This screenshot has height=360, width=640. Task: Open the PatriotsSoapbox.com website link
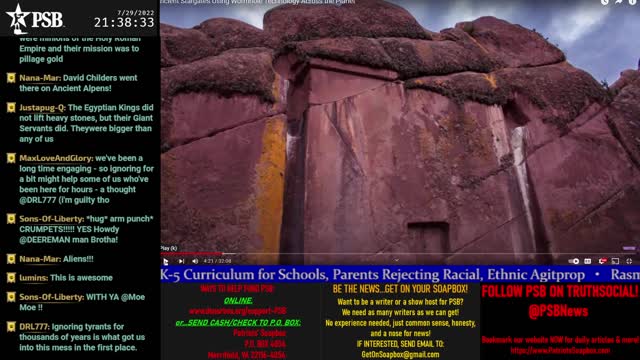[560, 350]
